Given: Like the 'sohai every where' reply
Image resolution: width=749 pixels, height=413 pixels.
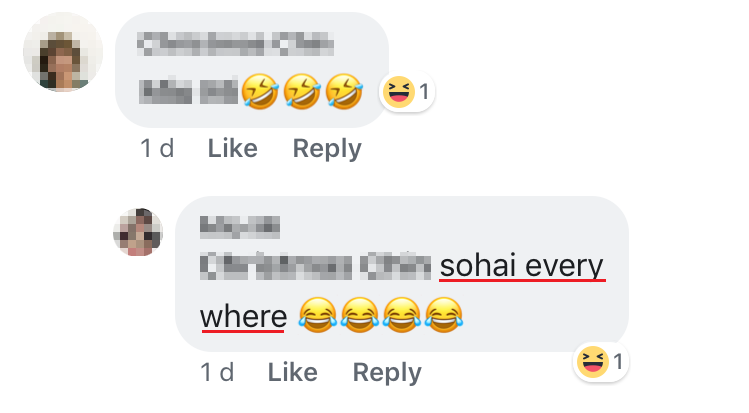Looking at the screenshot, I should click(x=293, y=373).
